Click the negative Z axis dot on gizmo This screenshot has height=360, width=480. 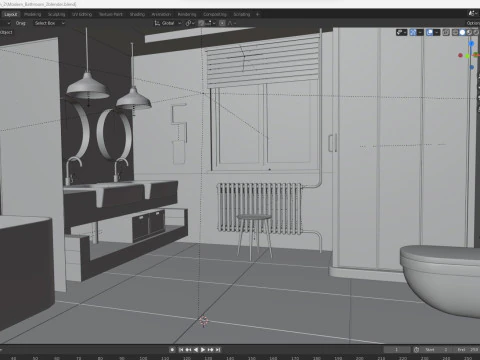471,67
